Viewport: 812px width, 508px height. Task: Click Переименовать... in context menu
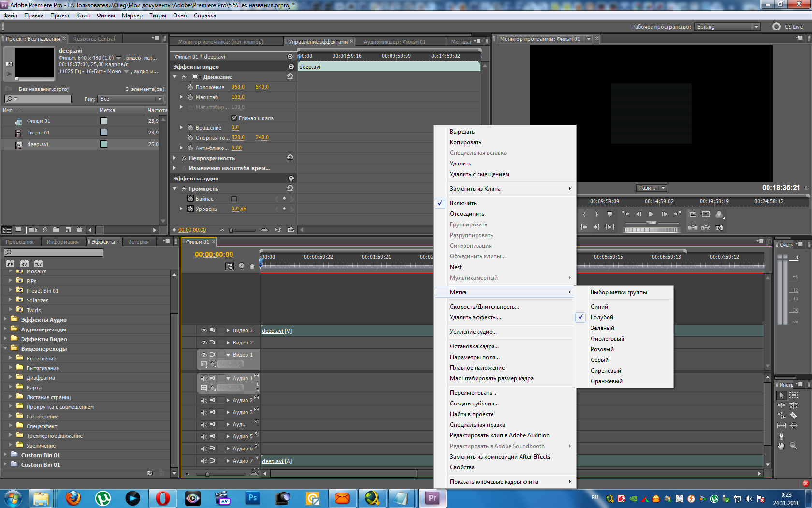tap(473, 393)
